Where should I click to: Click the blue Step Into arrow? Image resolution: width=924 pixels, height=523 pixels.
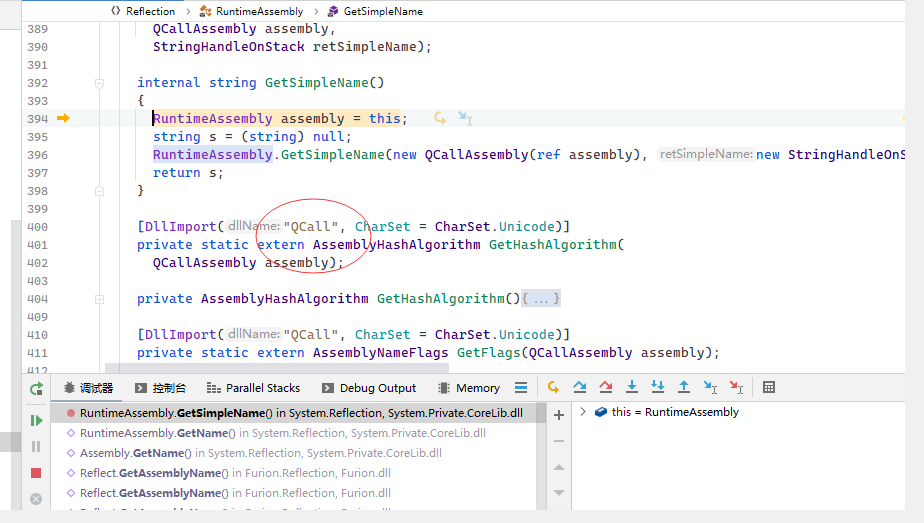coord(632,388)
